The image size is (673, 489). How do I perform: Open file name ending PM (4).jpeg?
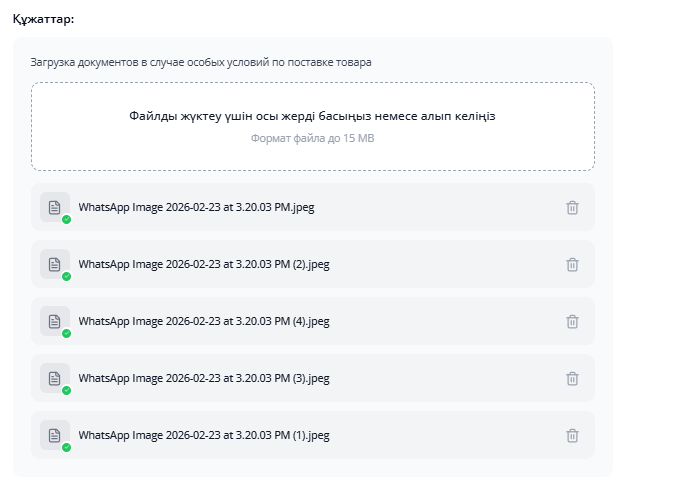[x=204, y=322]
